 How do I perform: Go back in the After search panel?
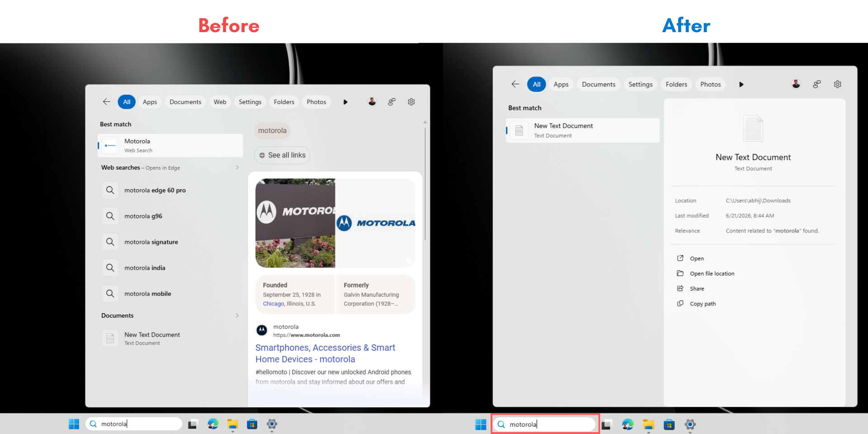pos(515,84)
